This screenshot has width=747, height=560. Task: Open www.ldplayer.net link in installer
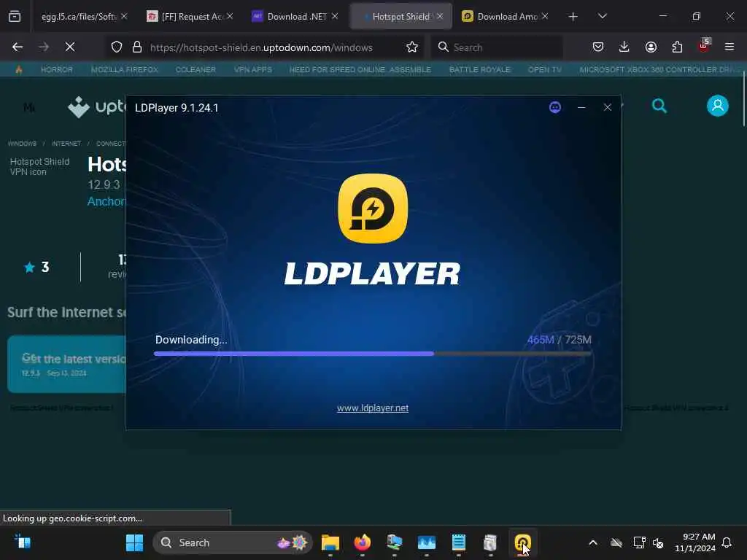(x=373, y=408)
